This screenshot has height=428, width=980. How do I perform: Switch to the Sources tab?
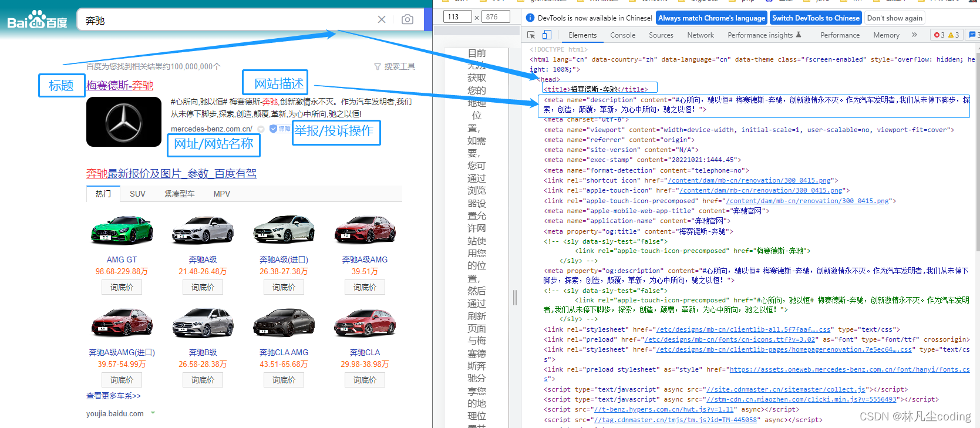tap(661, 35)
